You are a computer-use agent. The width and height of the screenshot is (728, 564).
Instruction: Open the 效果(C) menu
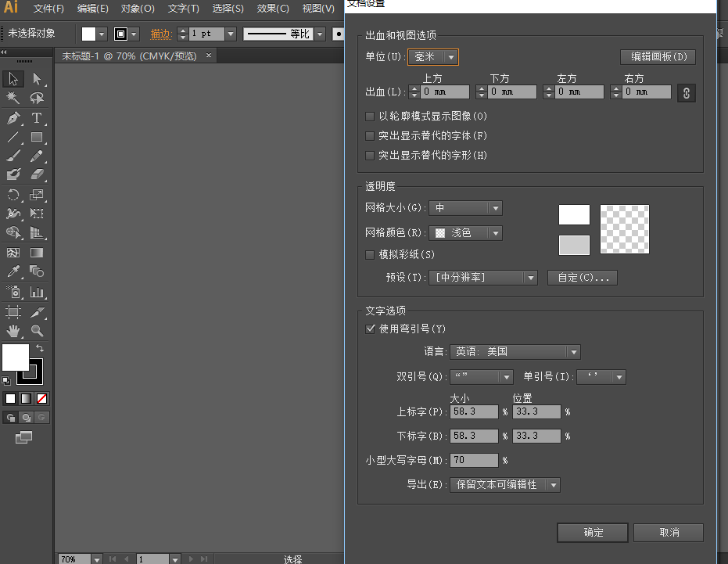pos(273,9)
